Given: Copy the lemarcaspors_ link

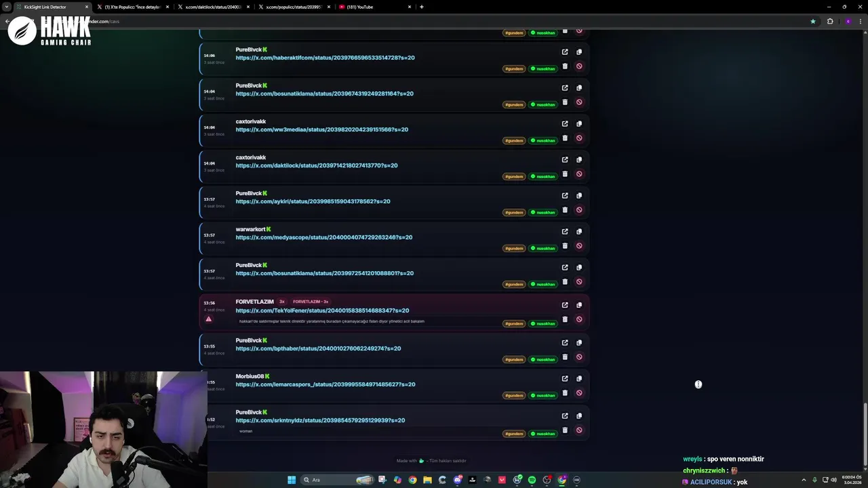Looking at the screenshot, I should click(579, 379).
